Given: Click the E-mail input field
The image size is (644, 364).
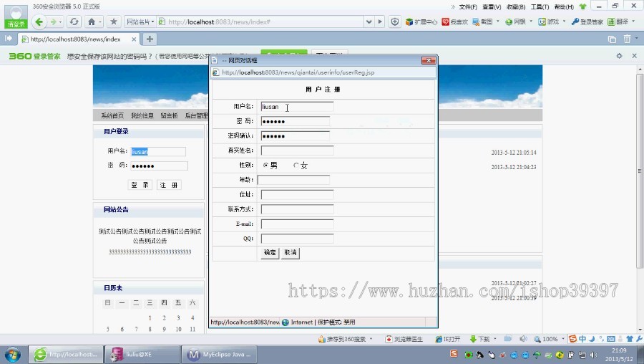Looking at the screenshot, I should coord(298,224).
